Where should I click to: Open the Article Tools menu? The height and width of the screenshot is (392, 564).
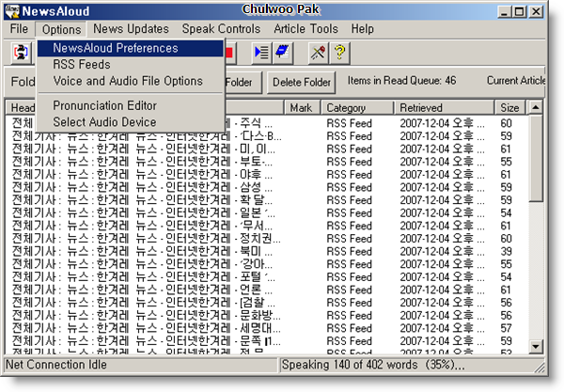coord(305,29)
